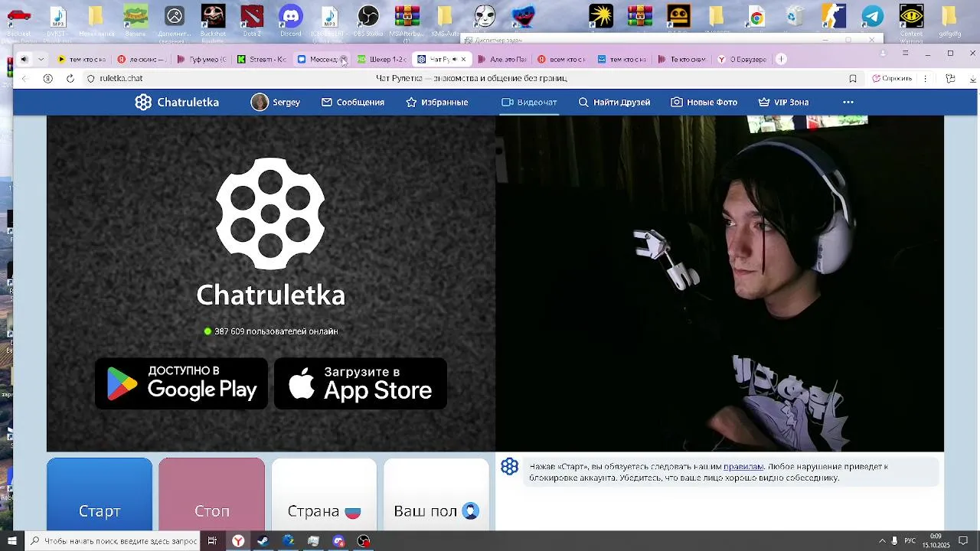Switch to Видеочат section
The image size is (980, 551).
coord(529,103)
